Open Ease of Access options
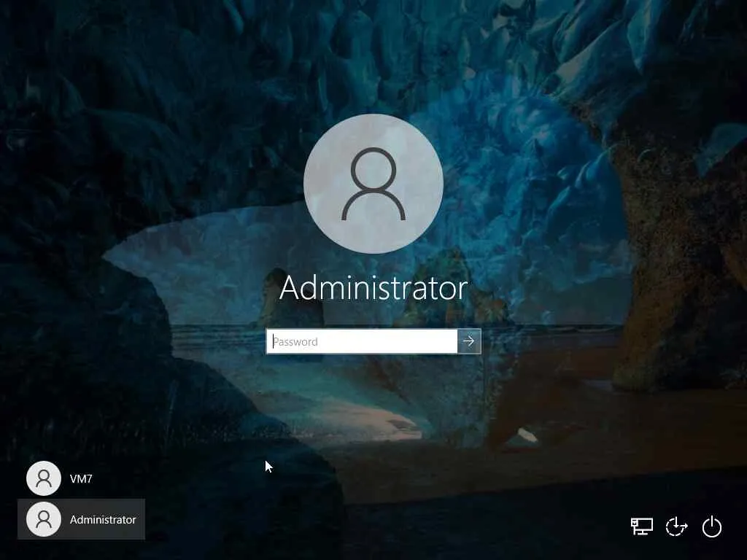 (676, 526)
